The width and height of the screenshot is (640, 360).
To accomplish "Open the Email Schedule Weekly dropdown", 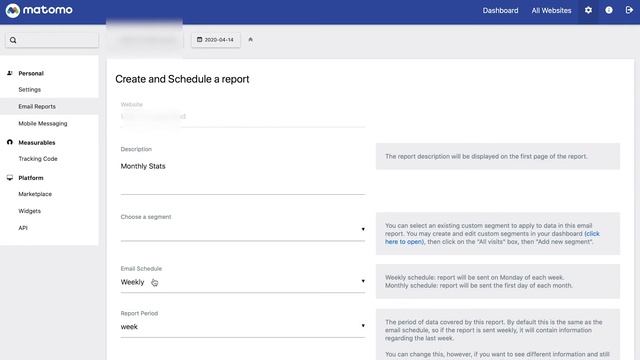I will 243,282.
